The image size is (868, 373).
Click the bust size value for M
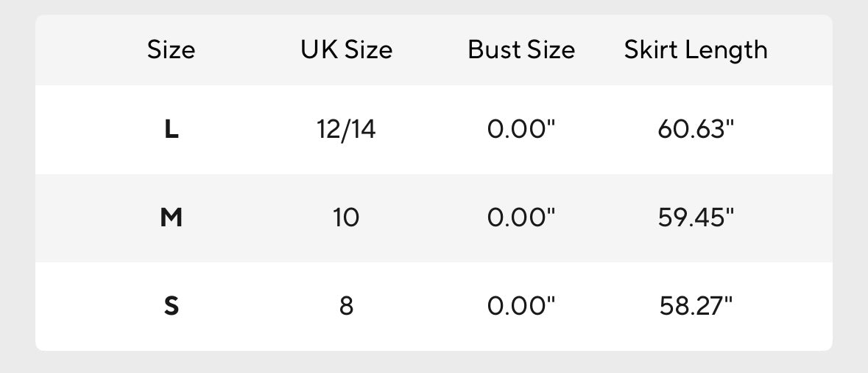521,218
